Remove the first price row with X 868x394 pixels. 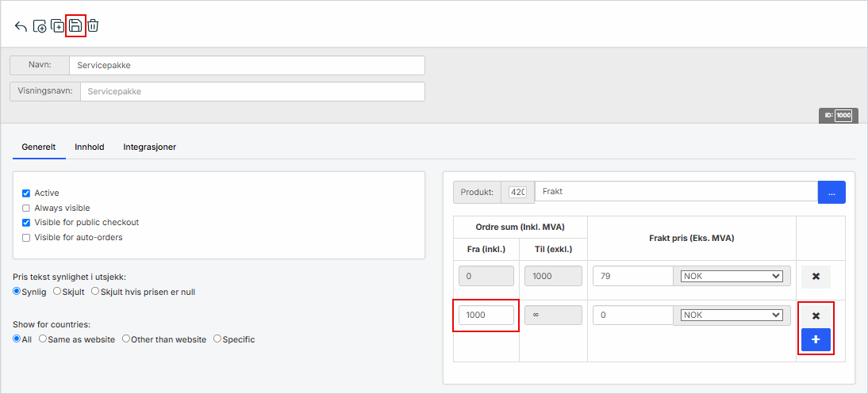816,277
